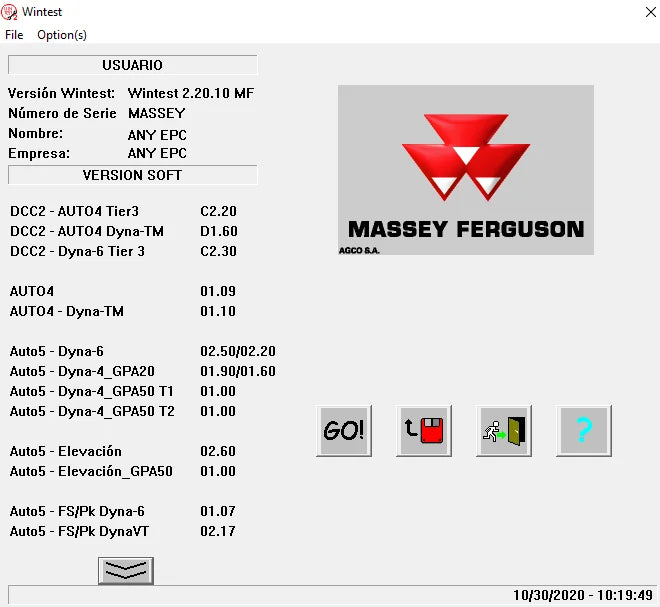Select the Auto5 - Elevación entry
The width and height of the screenshot is (660, 607).
coord(66,451)
